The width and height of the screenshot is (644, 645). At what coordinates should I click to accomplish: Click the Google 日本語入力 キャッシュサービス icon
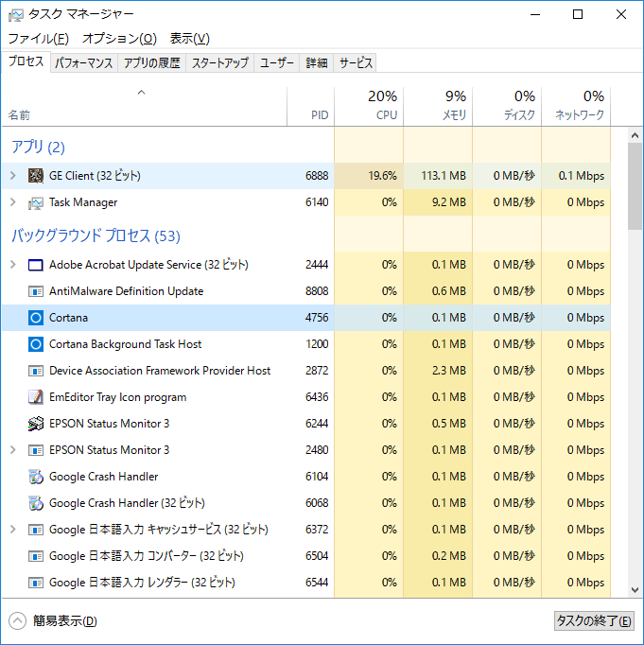click(x=36, y=530)
